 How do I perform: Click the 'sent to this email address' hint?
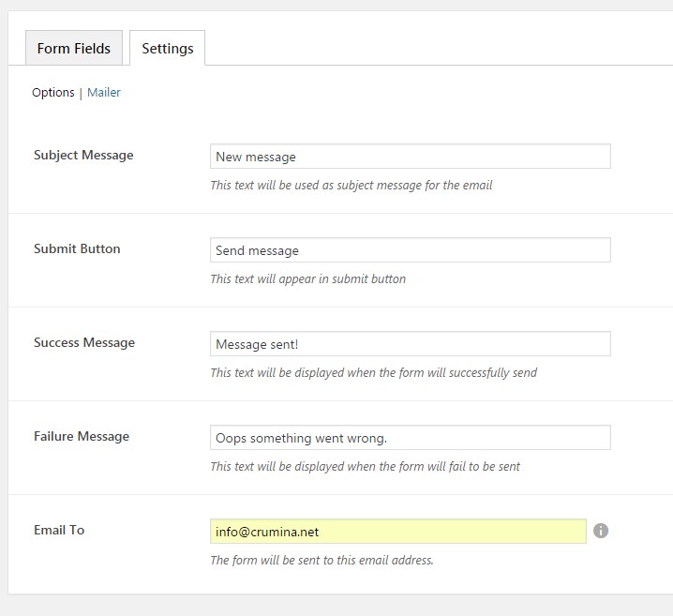click(x=322, y=561)
